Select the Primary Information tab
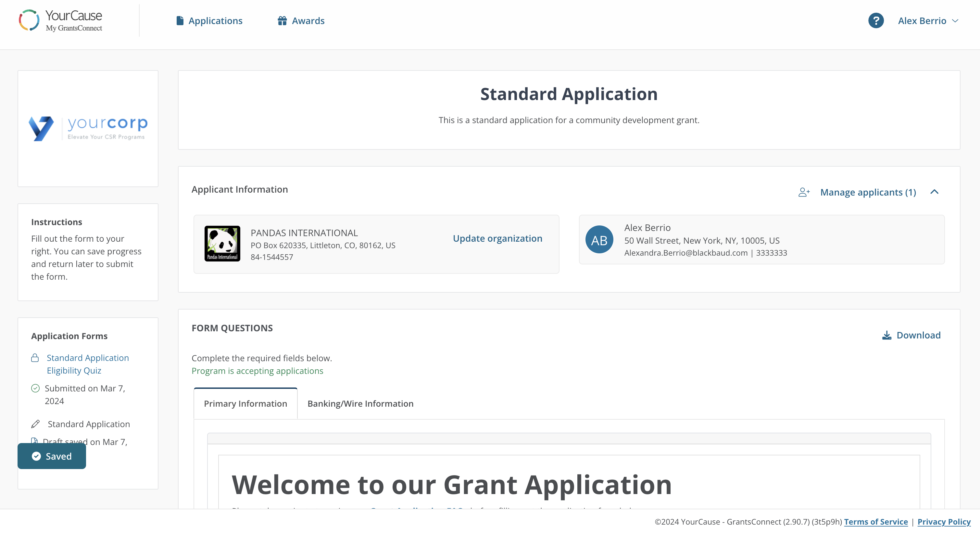 click(245, 403)
